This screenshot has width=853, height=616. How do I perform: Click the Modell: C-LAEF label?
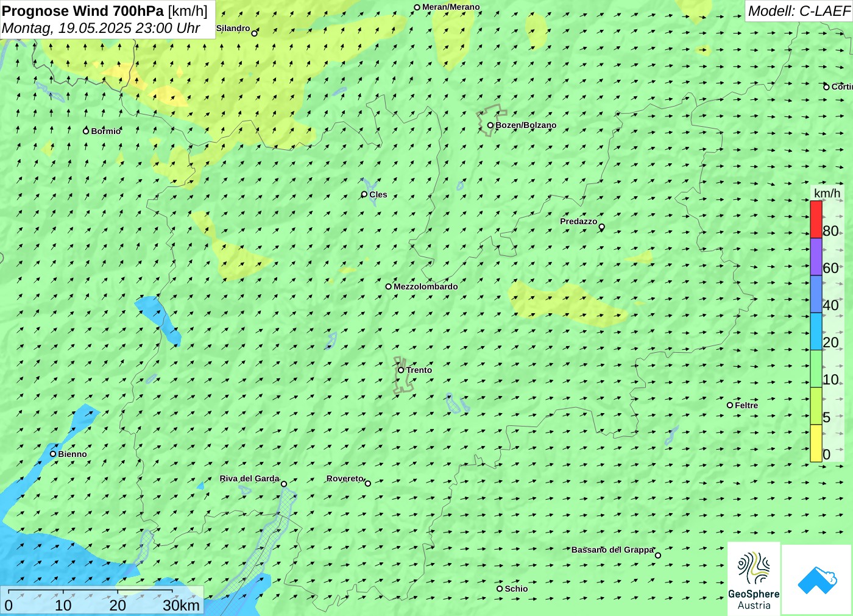pos(799,11)
